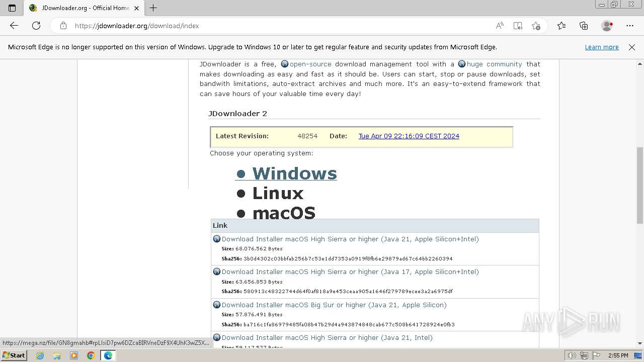The height and width of the screenshot is (362, 644).
Task: Open the Edge profile avatar
Action: (x=607, y=26)
